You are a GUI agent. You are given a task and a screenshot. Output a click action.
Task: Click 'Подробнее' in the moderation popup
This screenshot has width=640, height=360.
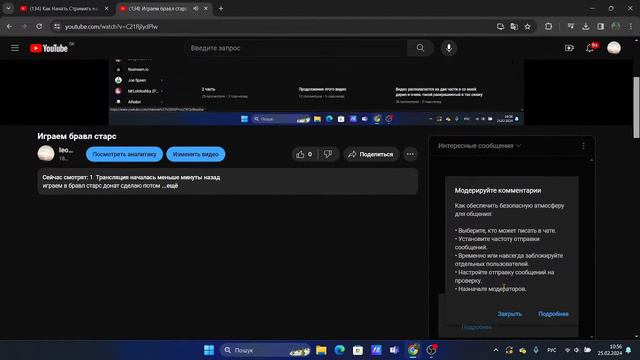tap(553, 314)
